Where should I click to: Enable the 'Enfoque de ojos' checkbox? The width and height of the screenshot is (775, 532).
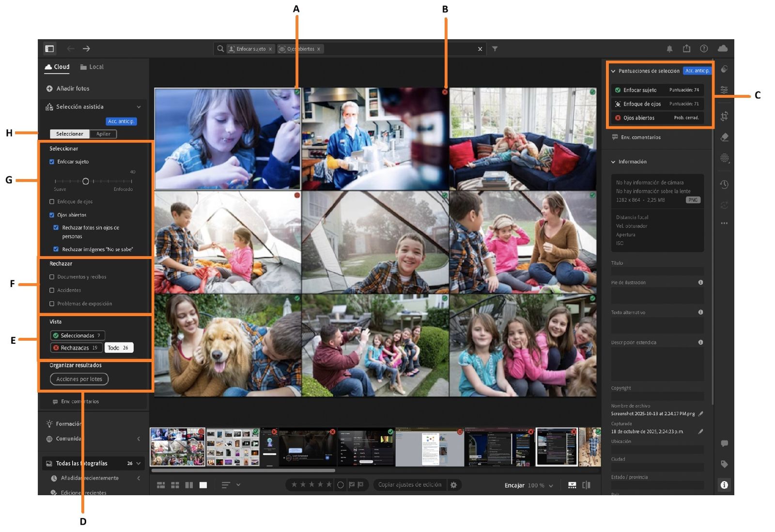51,201
